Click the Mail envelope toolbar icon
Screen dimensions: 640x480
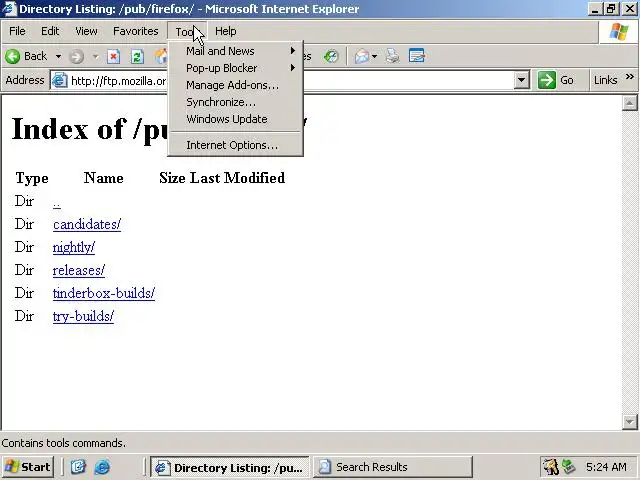[x=362, y=56]
